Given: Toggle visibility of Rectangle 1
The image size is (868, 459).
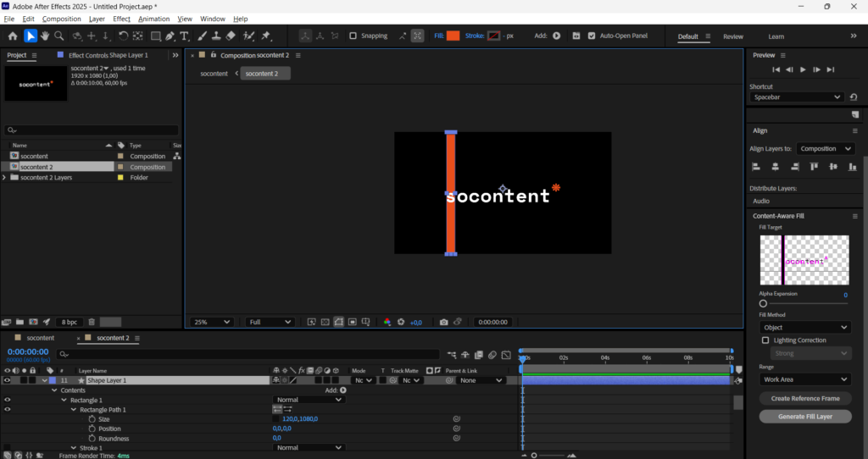Looking at the screenshot, I should [7, 400].
